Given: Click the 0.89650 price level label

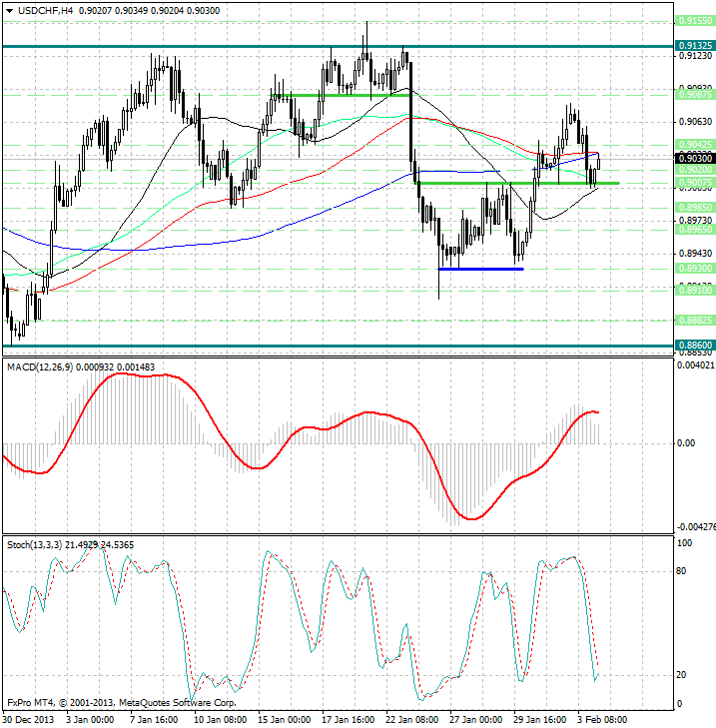Looking at the screenshot, I should (695, 230).
